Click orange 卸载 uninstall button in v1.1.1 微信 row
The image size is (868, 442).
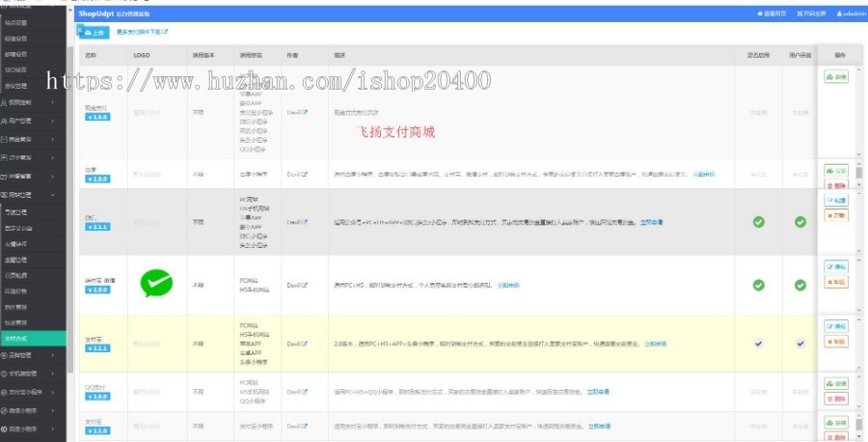click(x=836, y=215)
